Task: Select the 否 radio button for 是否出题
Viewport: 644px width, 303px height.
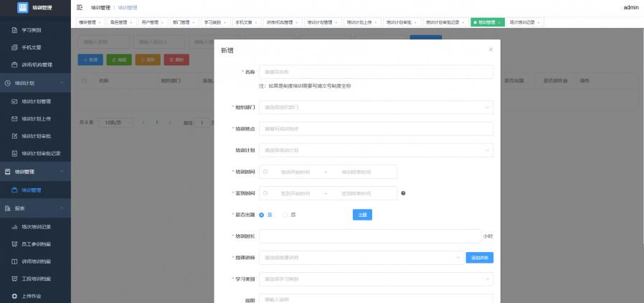Action: pyautogui.click(x=285, y=215)
